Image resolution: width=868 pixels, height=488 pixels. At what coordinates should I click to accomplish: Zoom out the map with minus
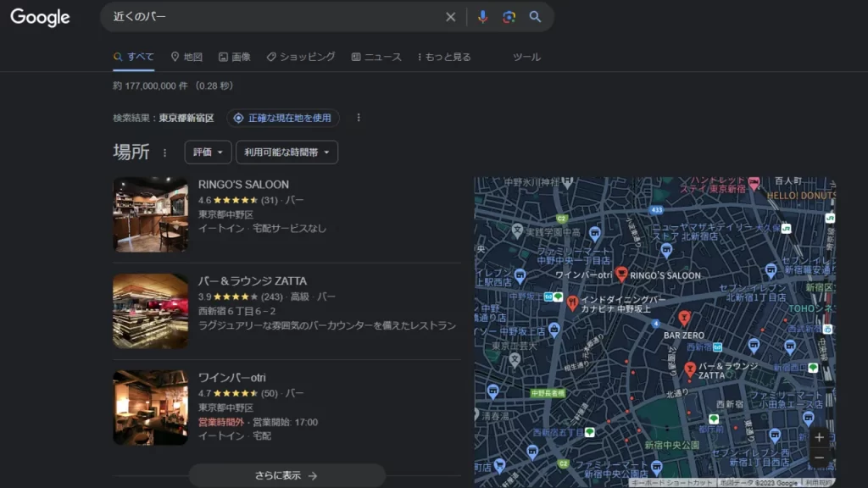point(820,457)
